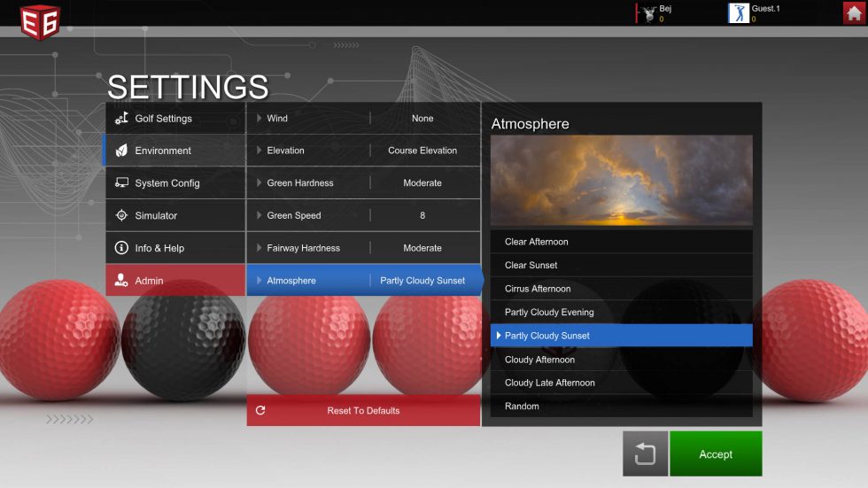This screenshot has width=868, height=488.
Task: Click the Admin user icon
Action: pyautogui.click(x=121, y=280)
